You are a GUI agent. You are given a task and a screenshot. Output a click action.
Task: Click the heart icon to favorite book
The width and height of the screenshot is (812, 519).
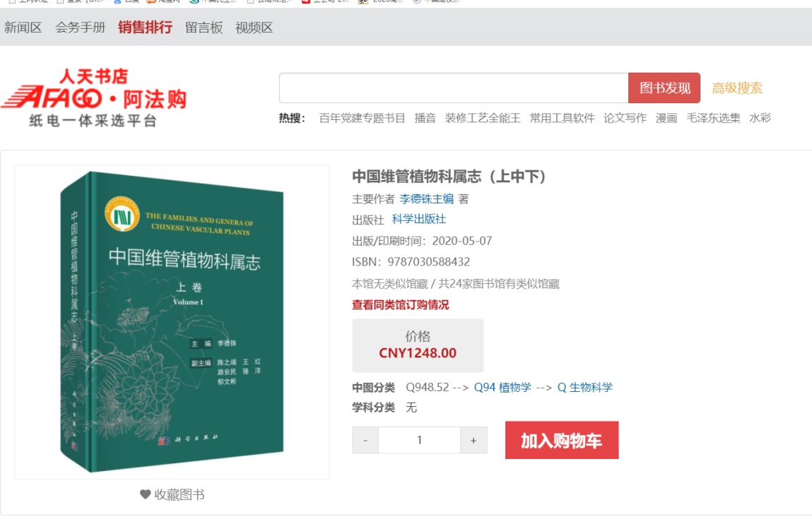point(145,495)
